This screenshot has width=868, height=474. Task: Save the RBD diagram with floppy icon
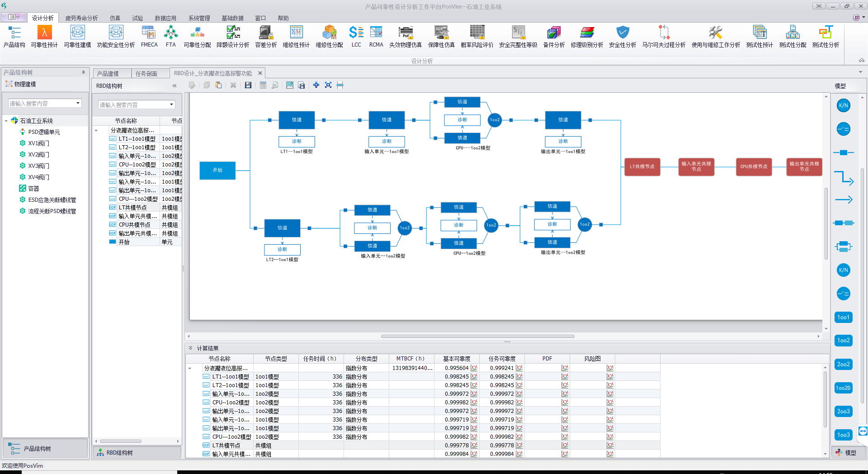pos(248,85)
